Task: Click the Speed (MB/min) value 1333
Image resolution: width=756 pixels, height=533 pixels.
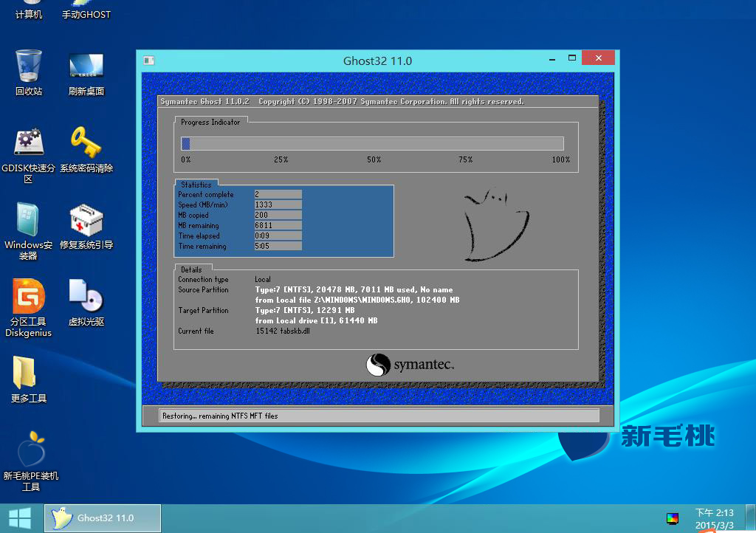Action: click(278, 204)
